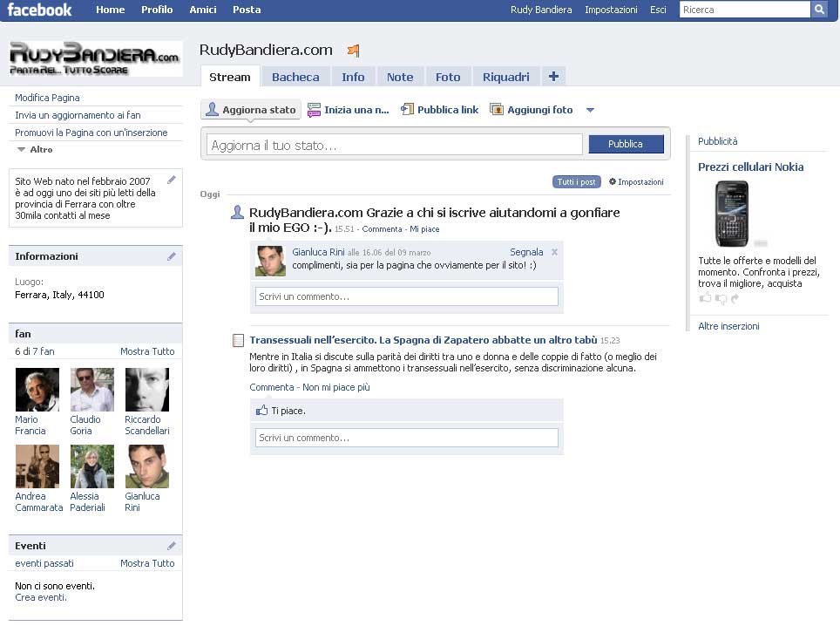Click thumbs-down icon under Nokia ad
Image resolution: width=840 pixels, height=626 pixels.
(721, 299)
